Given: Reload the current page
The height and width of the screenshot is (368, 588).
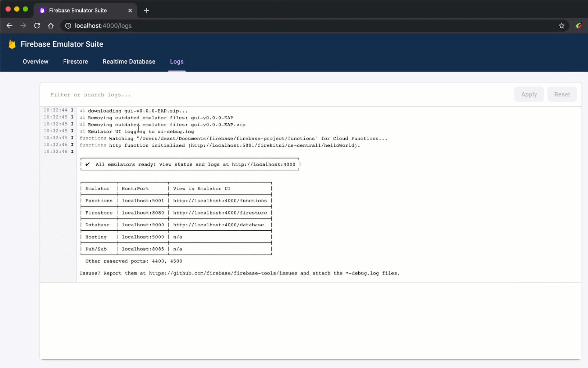Looking at the screenshot, I should [37, 26].
